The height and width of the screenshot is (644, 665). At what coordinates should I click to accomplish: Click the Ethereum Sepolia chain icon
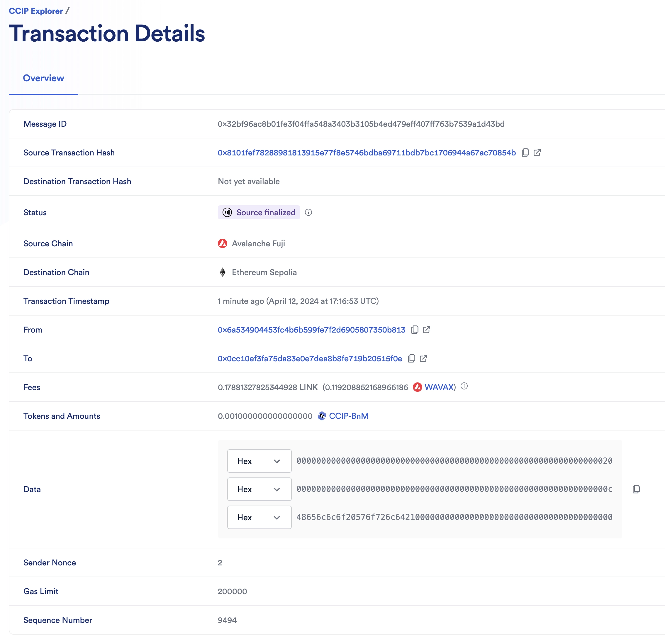(222, 272)
